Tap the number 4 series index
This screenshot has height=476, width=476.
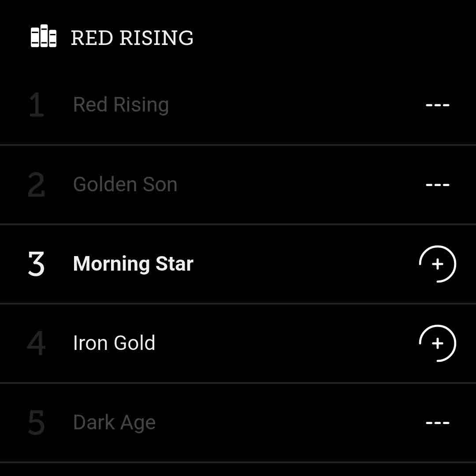(36, 343)
